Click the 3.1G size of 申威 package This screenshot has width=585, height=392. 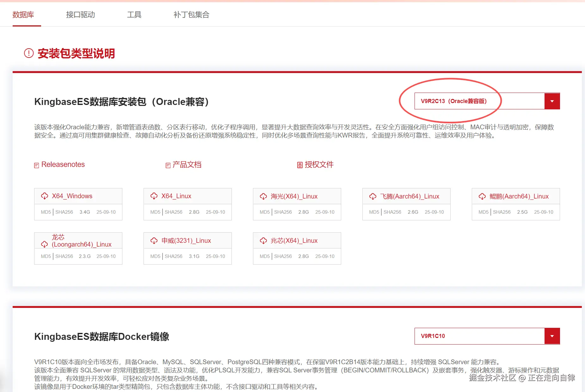pos(194,256)
